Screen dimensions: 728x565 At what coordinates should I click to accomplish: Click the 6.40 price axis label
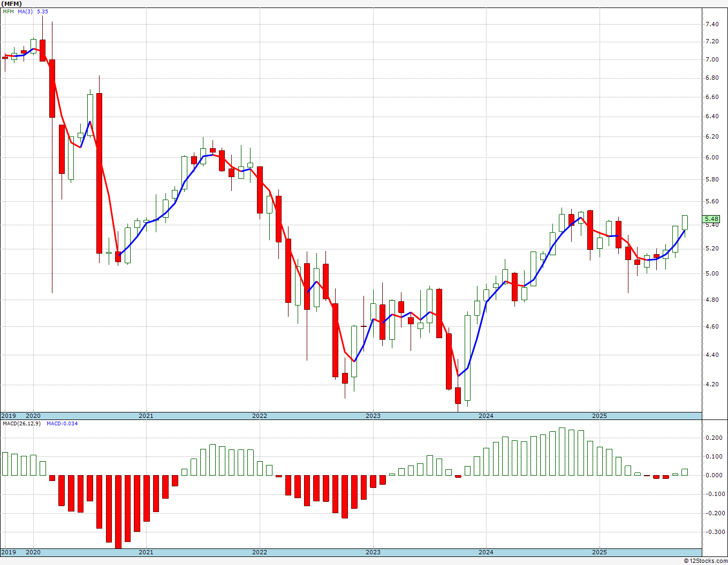[712, 116]
